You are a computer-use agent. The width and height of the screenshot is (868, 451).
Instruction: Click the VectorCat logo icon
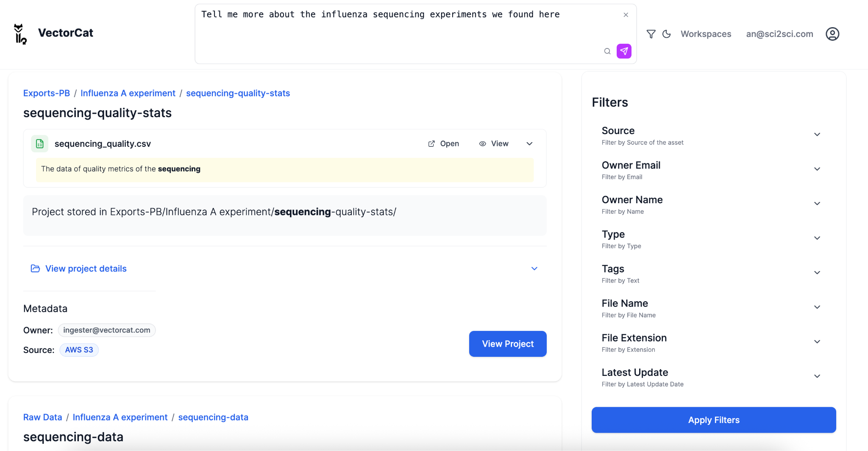pos(20,34)
